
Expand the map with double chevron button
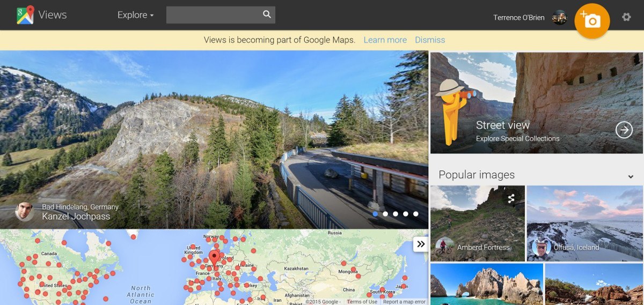421,244
